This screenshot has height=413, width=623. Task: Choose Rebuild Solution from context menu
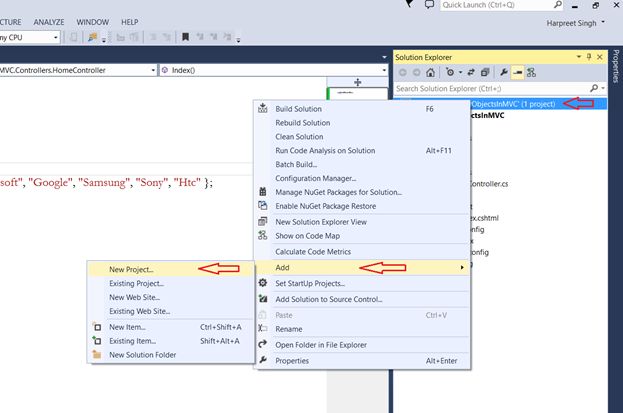pos(362,123)
